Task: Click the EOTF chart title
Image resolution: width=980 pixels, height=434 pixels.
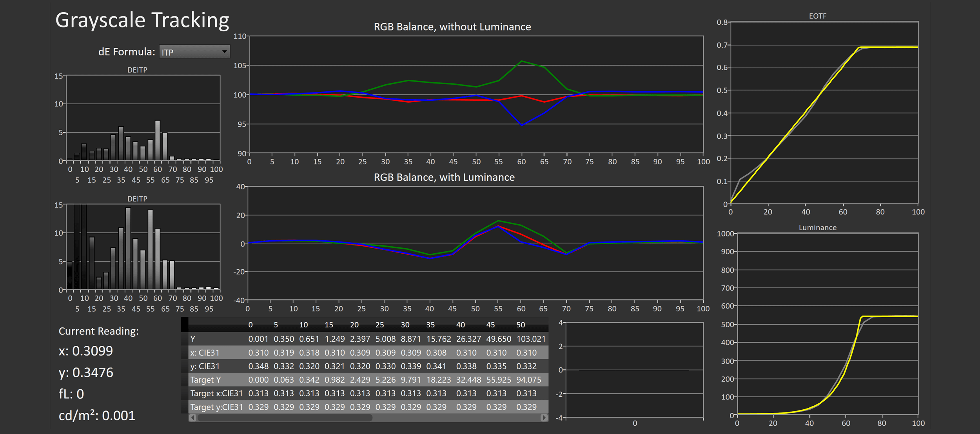Action: [817, 16]
